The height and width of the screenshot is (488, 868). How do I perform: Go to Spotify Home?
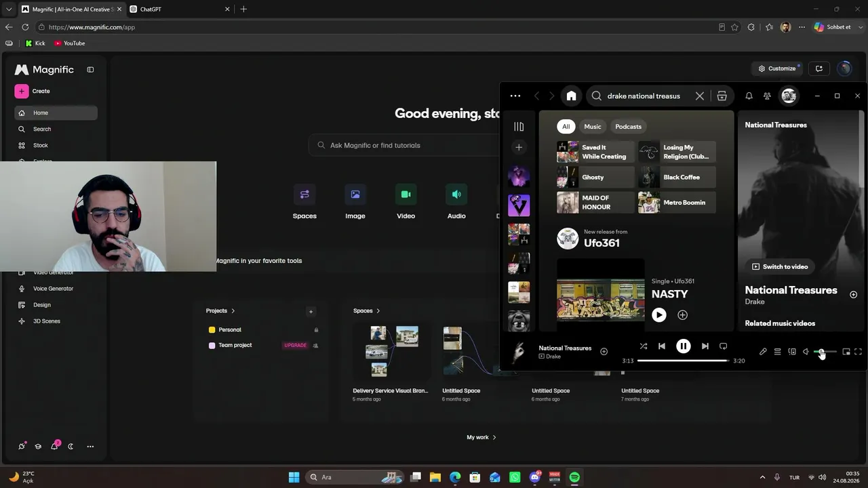pos(571,96)
